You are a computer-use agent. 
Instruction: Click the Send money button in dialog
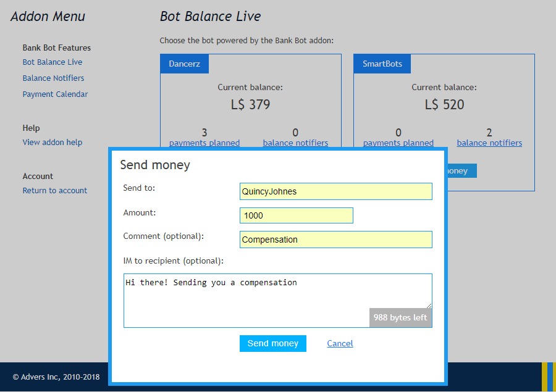[x=272, y=343]
